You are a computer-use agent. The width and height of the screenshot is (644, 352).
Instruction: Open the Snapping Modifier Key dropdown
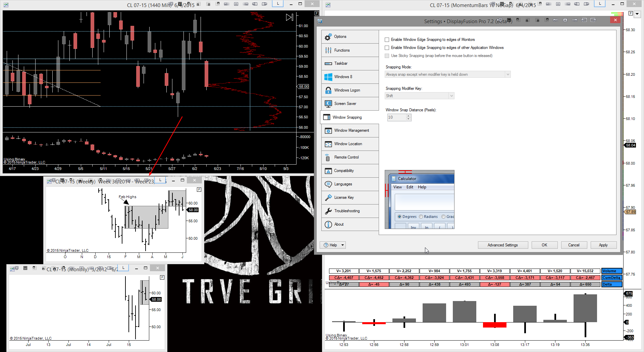pyautogui.click(x=451, y=96)
